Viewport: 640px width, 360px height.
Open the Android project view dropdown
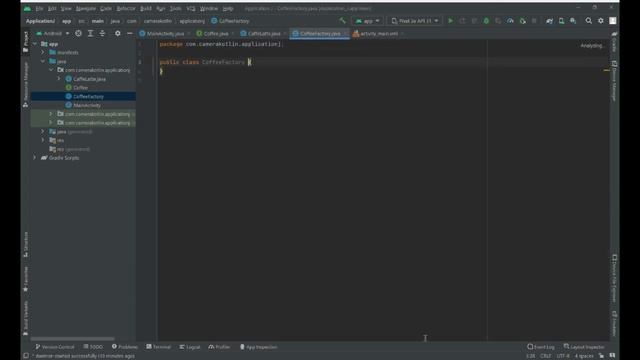point(53,33)
